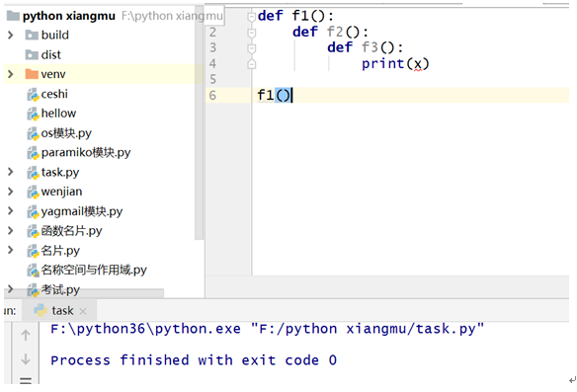Click the fold end marker on line 4
The height and width of the screenshot is (392, 577).
(251, 64)
